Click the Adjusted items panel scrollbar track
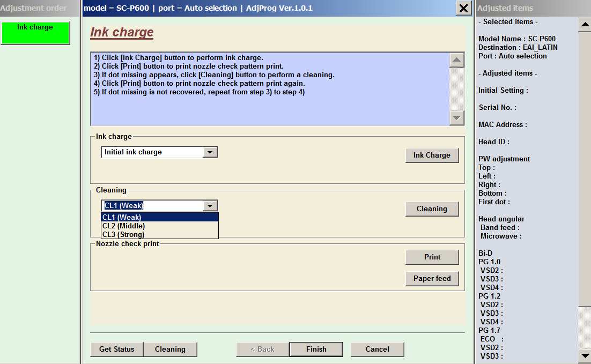Viewport: 591px width, 364px height. tap(585, 328)
